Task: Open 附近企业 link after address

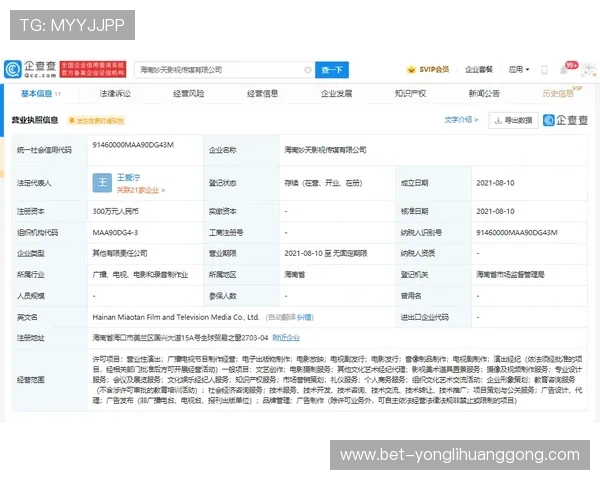Action: [286, 338]
